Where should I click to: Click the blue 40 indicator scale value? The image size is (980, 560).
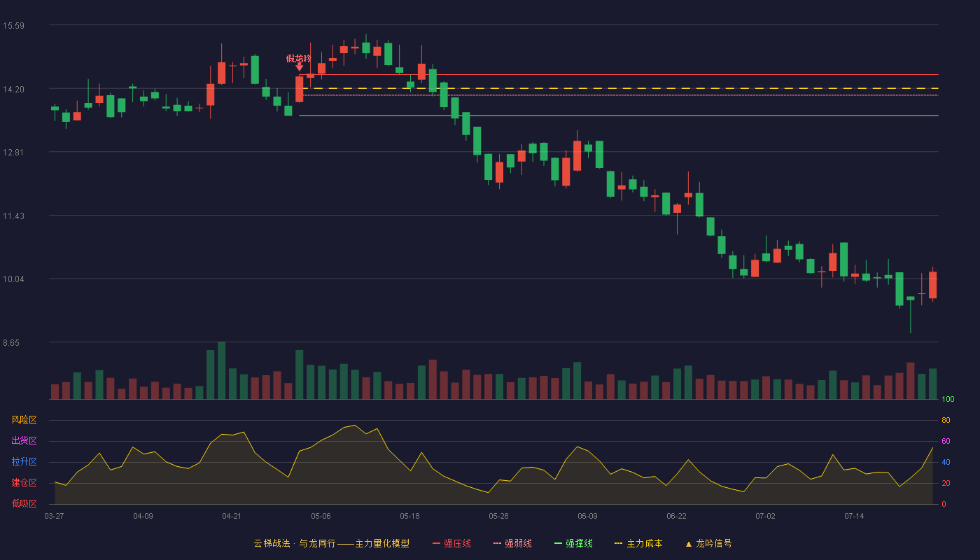[946, 462]
